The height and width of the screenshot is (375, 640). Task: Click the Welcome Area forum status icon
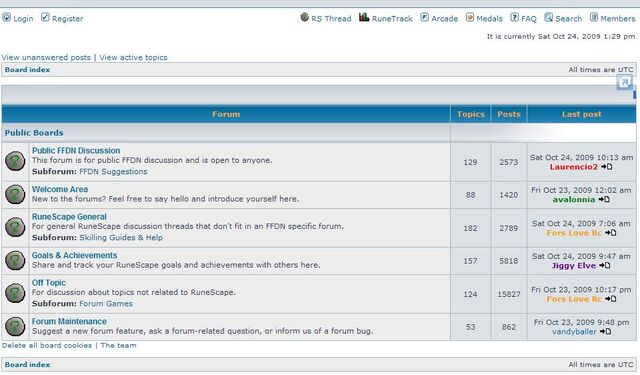[x=15, y=194]
